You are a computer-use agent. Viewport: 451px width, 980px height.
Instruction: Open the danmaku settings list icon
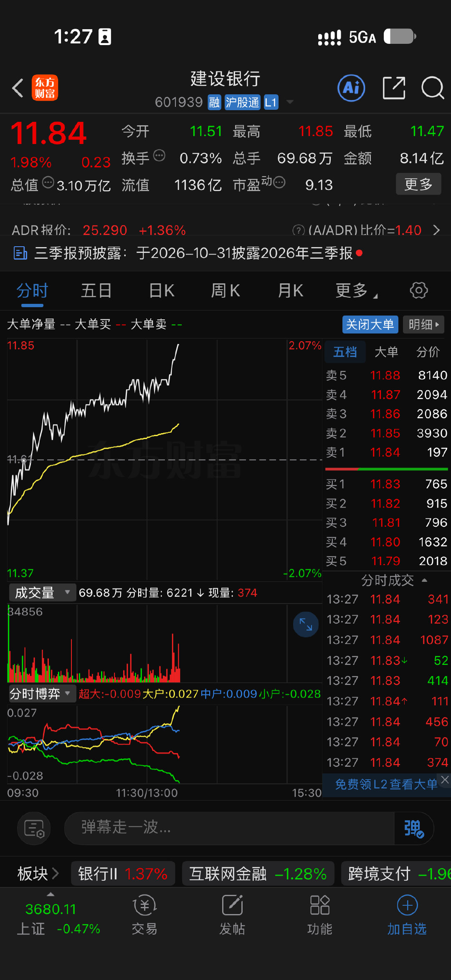click(34, 828)
